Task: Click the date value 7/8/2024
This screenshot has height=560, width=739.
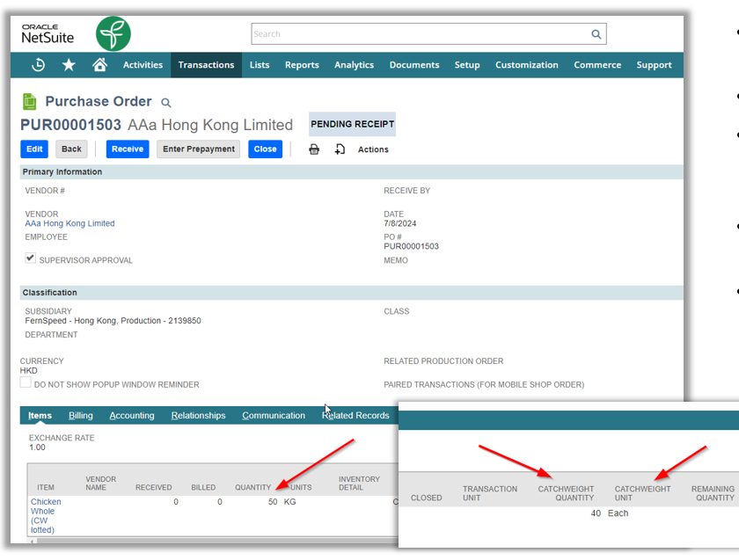Action: point(399,223)
